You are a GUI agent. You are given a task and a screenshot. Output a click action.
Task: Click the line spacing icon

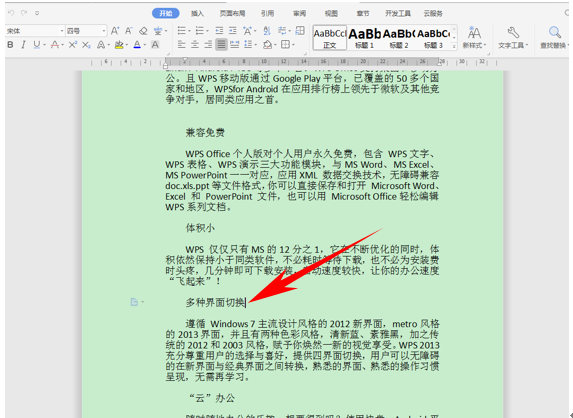coord(248,45)
